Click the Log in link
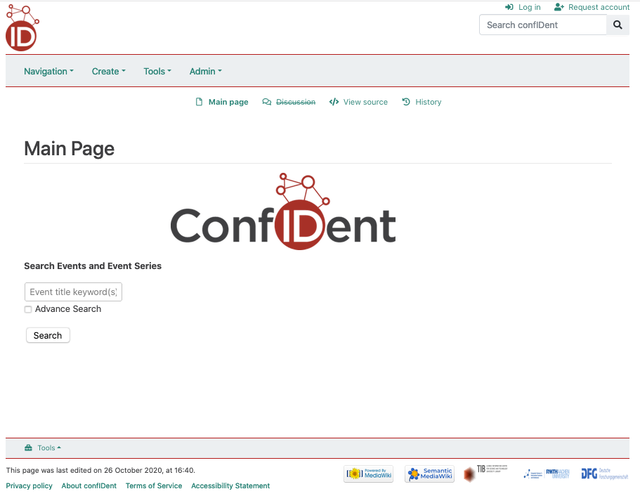Screen dimensions: 640x496 pos(522,7)
